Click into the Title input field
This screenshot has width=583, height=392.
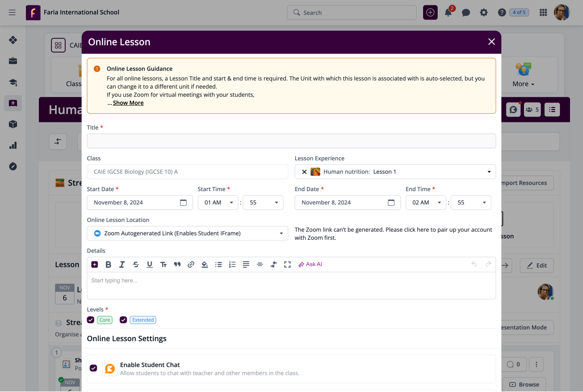click(x=291, y=141)
